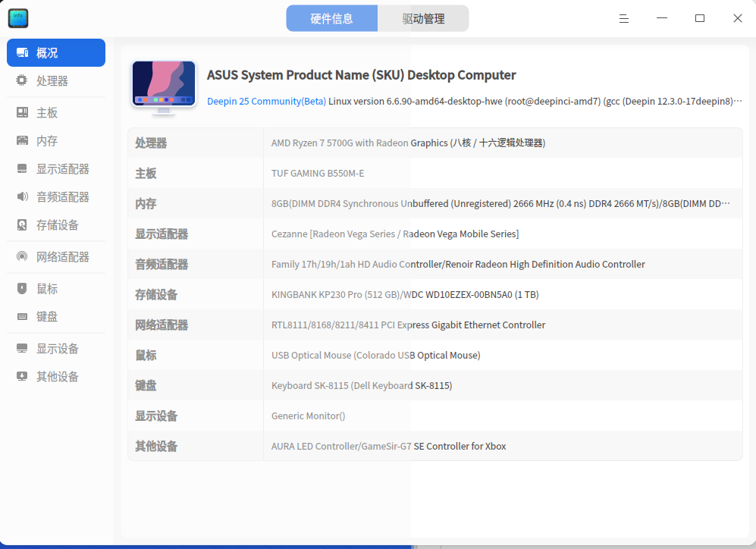Select the 概况 overview icon in sidebar
The height and width of the screenshot is (549, 756).
[22, 52]
